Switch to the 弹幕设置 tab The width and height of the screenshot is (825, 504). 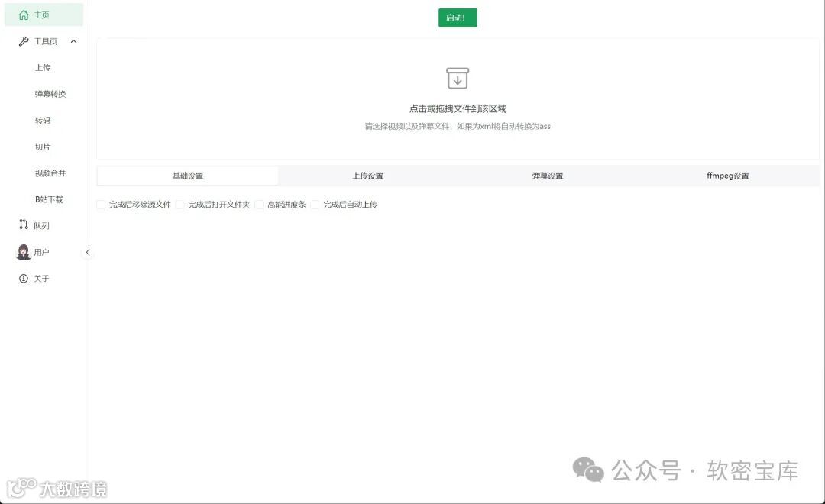tap(548, 176)
